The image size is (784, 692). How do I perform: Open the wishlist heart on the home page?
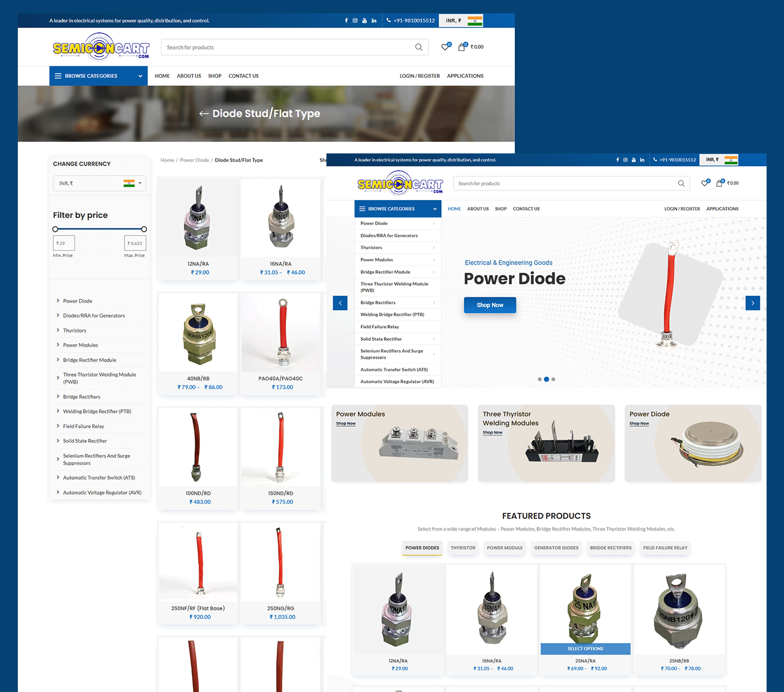pos(705,183)
